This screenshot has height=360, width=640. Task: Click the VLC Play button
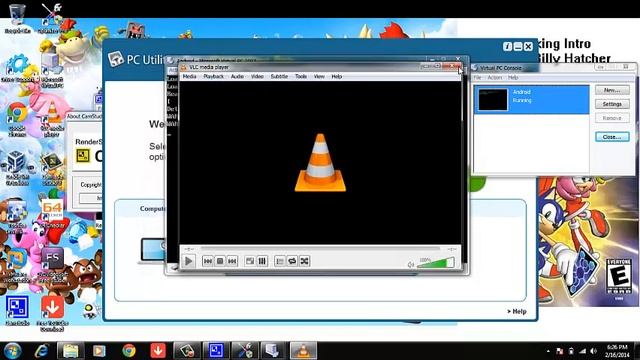[x=189, y=261]
